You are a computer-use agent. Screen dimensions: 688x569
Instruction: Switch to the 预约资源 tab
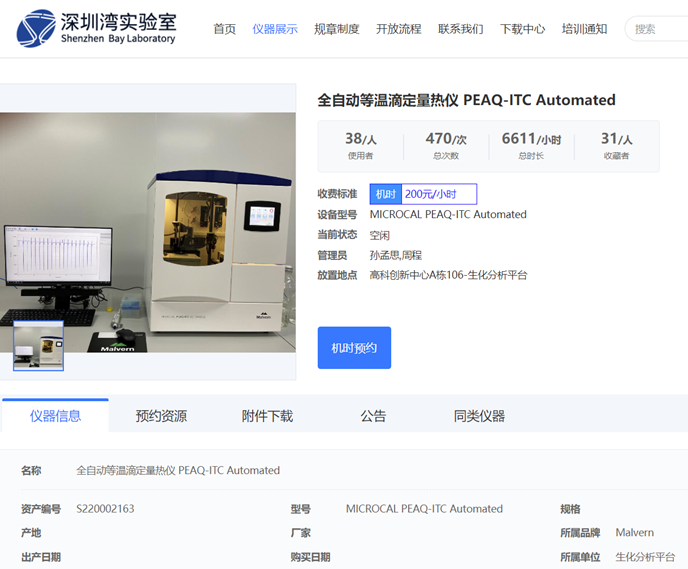coord(161,415)
